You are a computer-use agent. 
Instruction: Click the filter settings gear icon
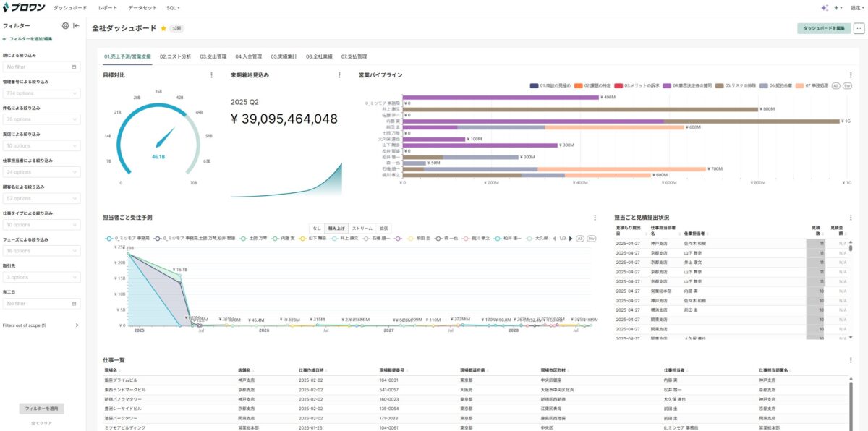pos(65,25)
